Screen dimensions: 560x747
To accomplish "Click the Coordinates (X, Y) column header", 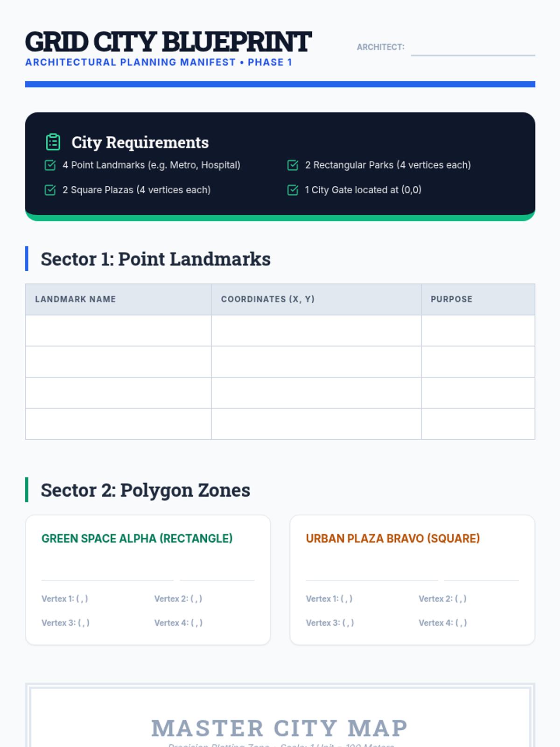I will click(x=268, y=299).
